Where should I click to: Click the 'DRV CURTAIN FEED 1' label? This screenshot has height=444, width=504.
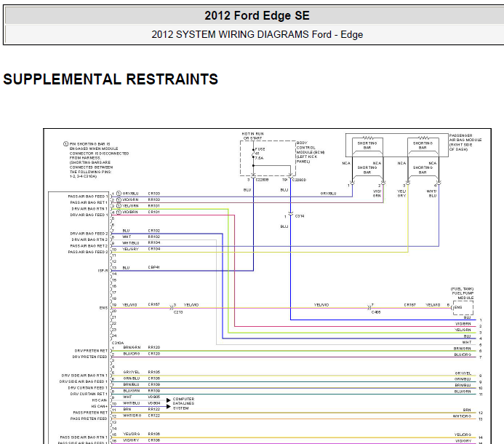tap(88, 388)
